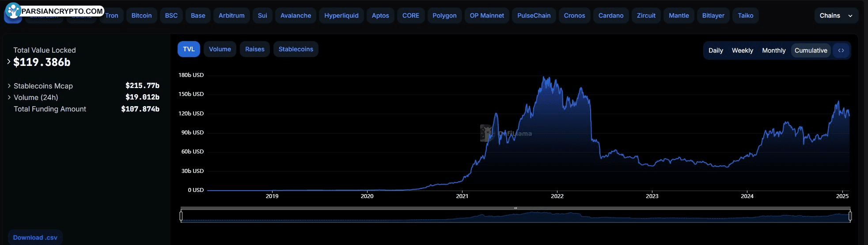Open the Hyperliquid chain link
This screenshot has height=245, width=868.
pyautogui.click(x=341, y=15)
